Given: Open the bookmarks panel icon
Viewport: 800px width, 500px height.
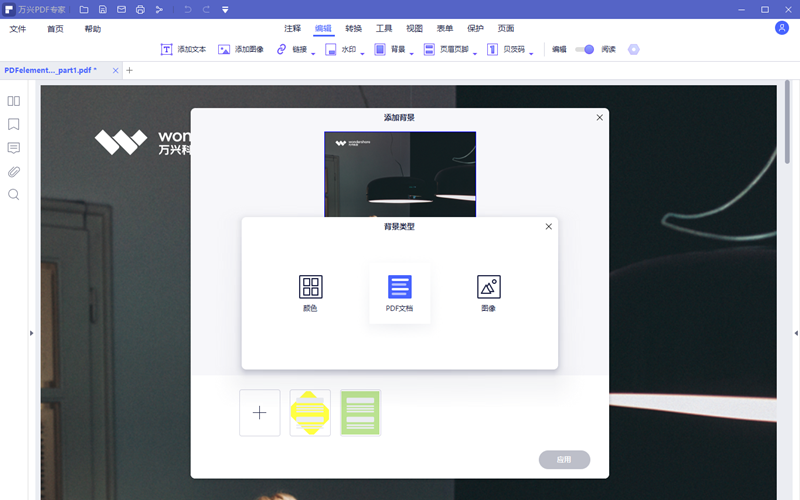Looking at the screenshot, I should tap(14, 125).
